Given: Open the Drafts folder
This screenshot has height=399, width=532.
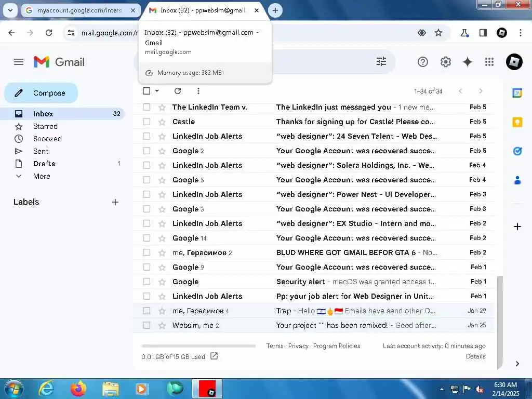Looking at the screenshot, I should [x=63, y=164].
